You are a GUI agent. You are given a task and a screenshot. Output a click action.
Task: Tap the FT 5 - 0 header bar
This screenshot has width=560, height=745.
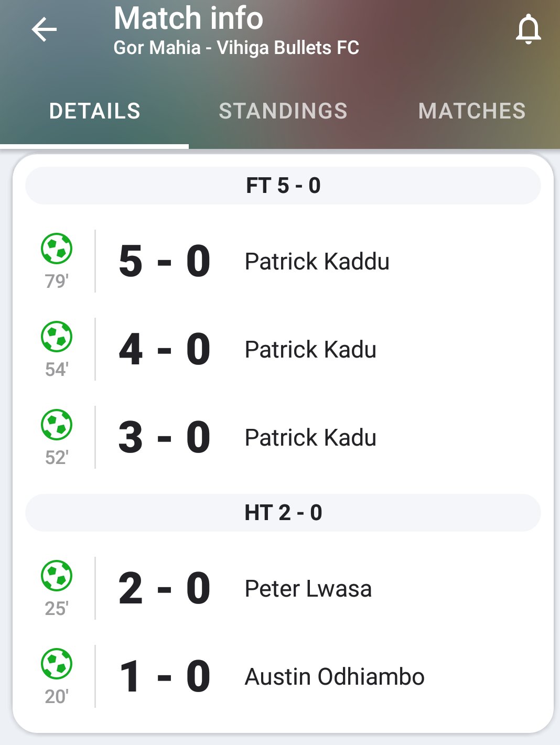283,186
